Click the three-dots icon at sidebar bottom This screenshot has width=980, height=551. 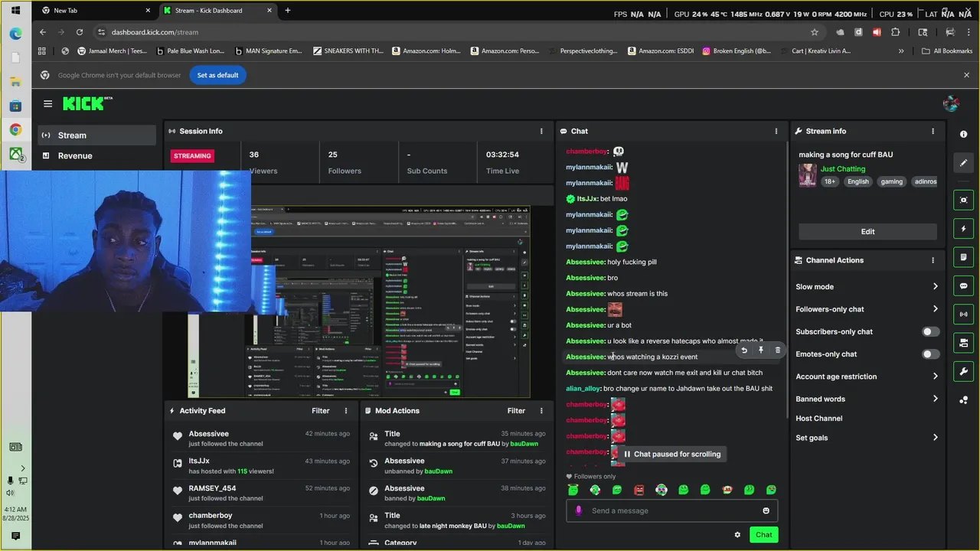[963, 399]
